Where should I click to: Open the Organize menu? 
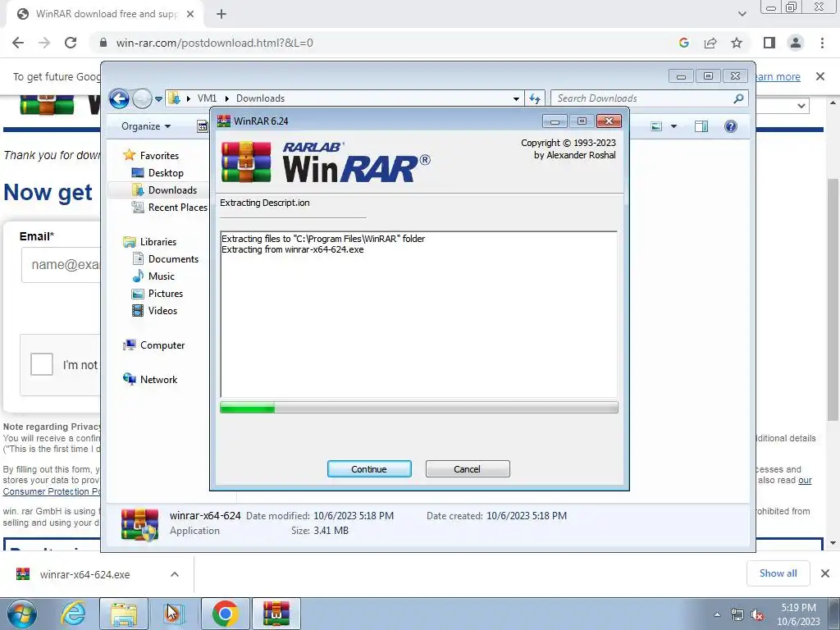146,126
